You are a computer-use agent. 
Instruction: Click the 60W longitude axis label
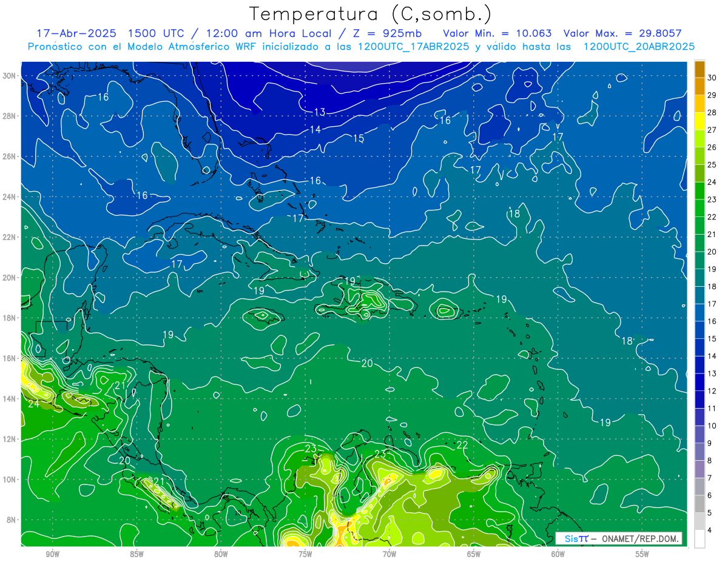point(558,554)
